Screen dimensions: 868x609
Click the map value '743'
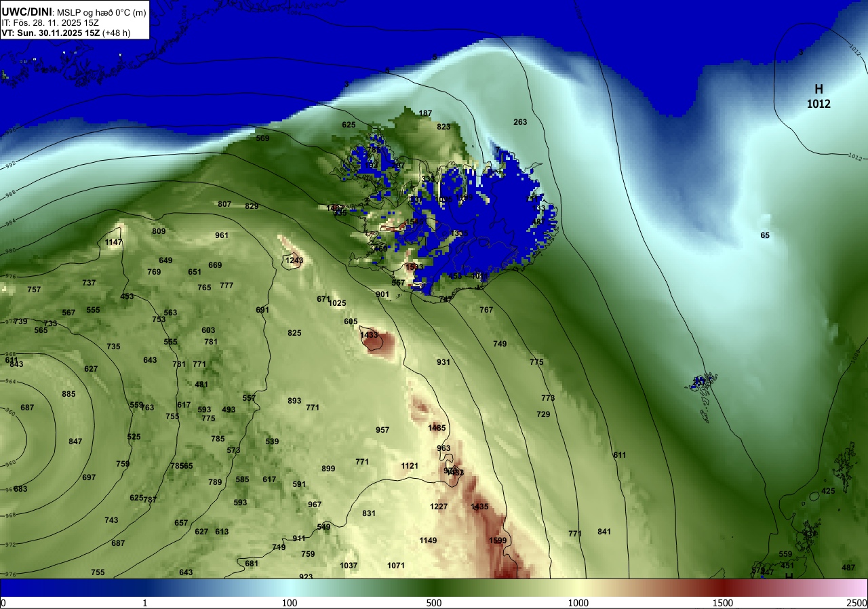point(111,520)
